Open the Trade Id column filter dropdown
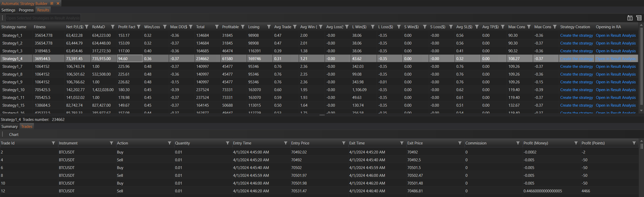The width and height of the screenshot is (644, 197). click(53, 143)
